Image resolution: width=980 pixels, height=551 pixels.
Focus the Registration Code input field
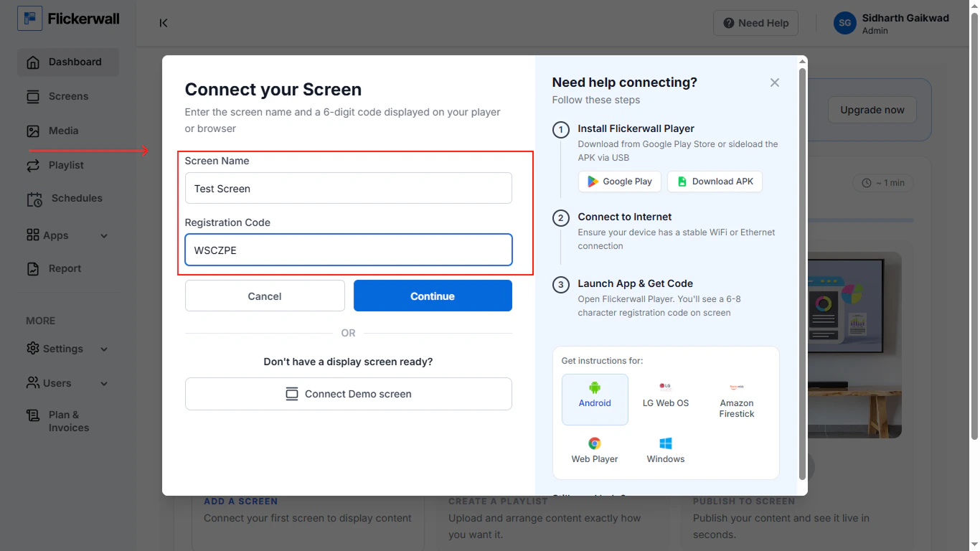pyautogui.click(x=349, y=250)
